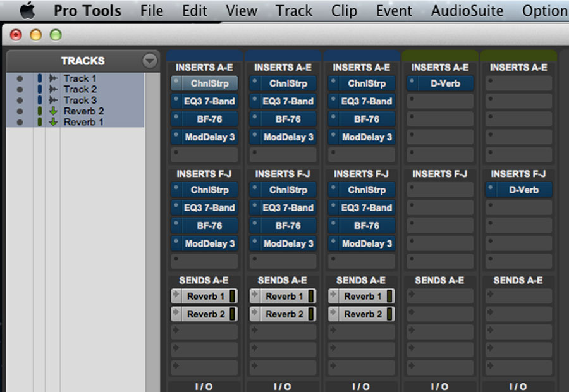Open D-Verb in fifth channel Inserts F-J
The width and height of the screenshot is (569, 392).
524,190
